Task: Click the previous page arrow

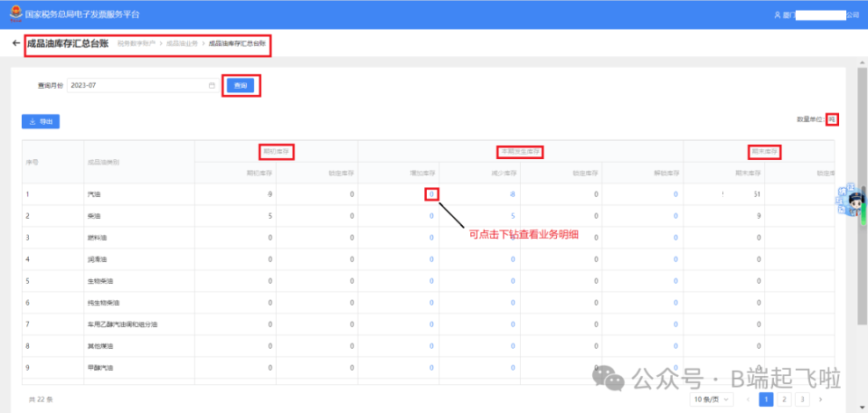Action: point(748,399)
